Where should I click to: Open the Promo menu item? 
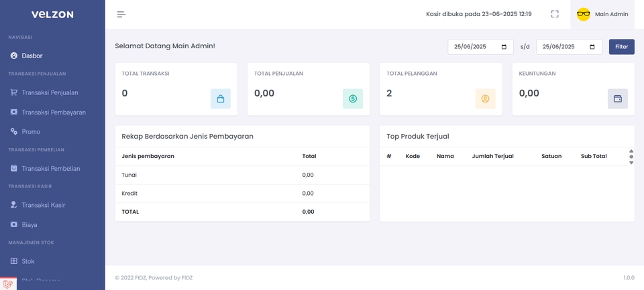pyautogui.click(x=31, y=132)
